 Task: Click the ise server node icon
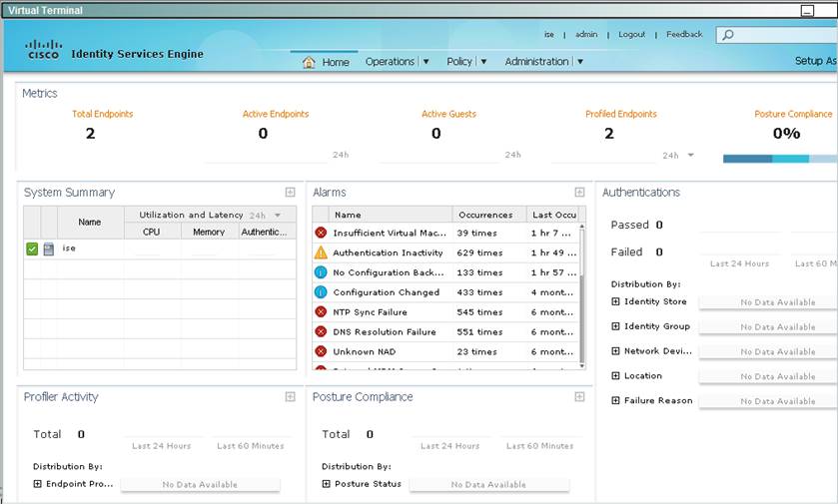tap(48, 249)
